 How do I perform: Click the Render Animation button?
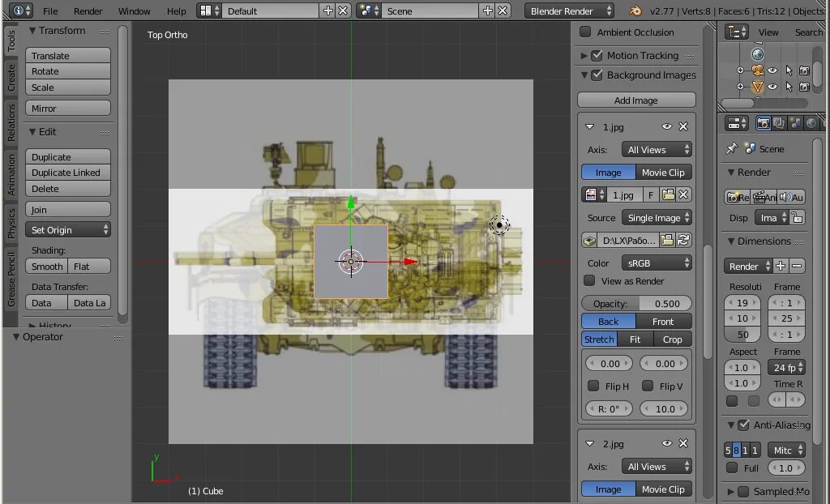(x=764, y=197)
